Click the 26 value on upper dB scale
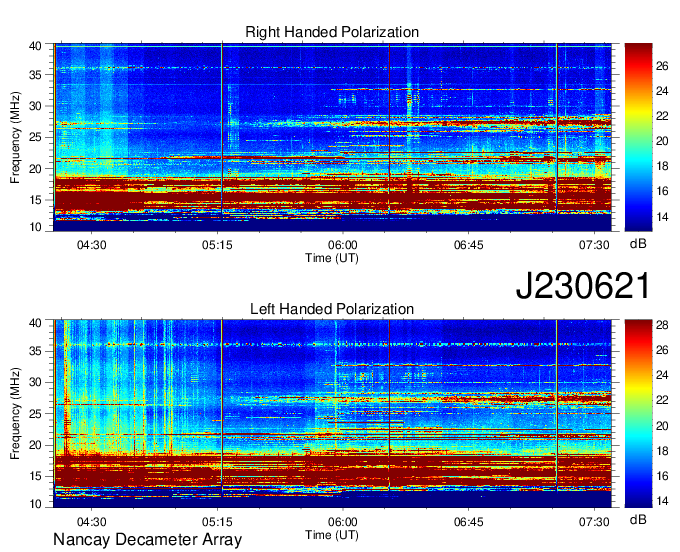The width and height of the screenshot is (680, 552). click(x=662, y=66)
